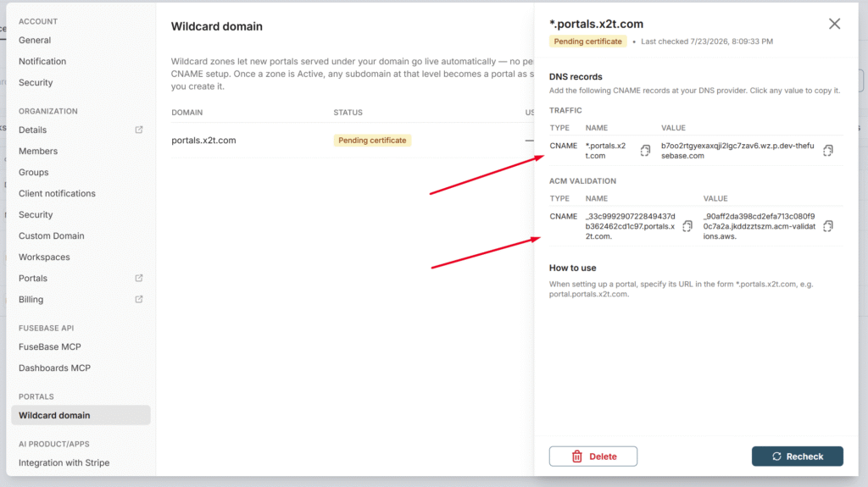This screenshot has height=487, width=868.
Task: Close the *.portals.x2t.com panel
Action: point(834,24)
